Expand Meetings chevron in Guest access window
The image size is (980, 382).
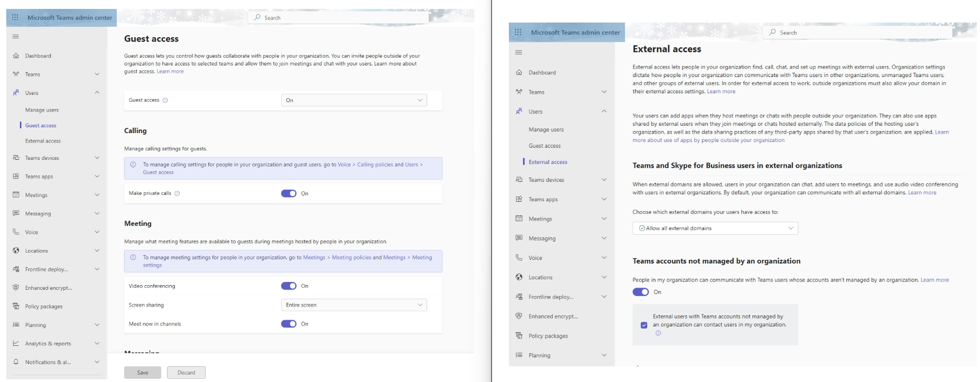(97, 195)
